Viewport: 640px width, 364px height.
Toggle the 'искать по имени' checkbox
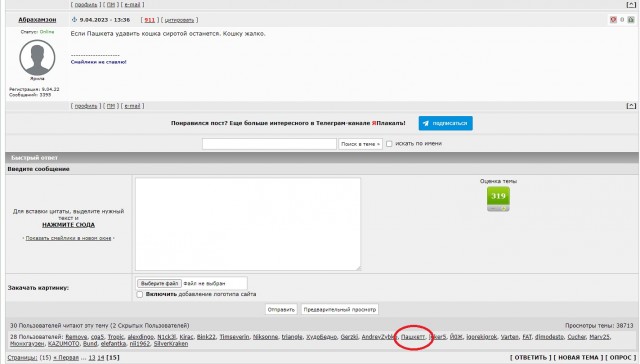click(389, 144)
